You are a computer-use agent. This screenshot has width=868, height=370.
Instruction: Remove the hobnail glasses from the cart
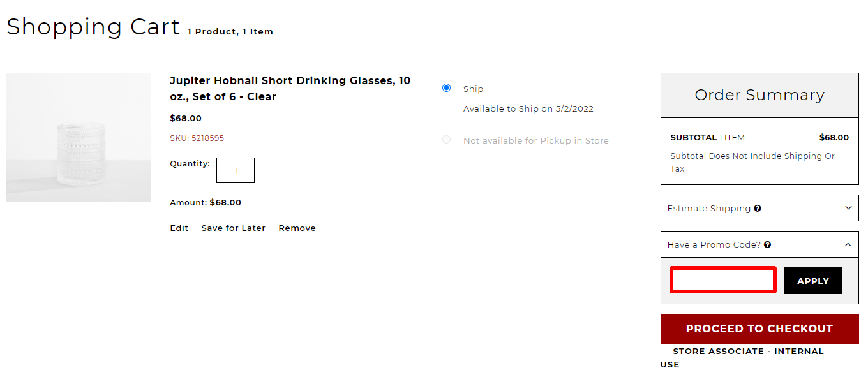(297, 228)
